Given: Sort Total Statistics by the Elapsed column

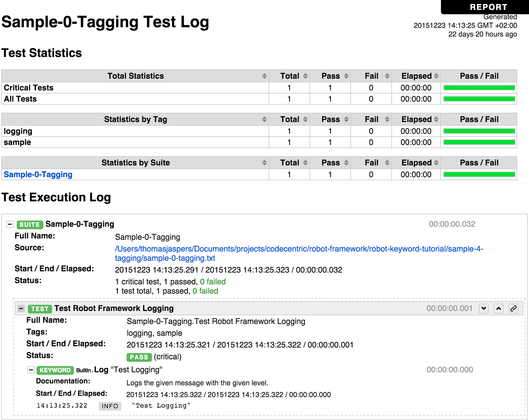Looking at the screenshot, I should click(x=416, y=76).
